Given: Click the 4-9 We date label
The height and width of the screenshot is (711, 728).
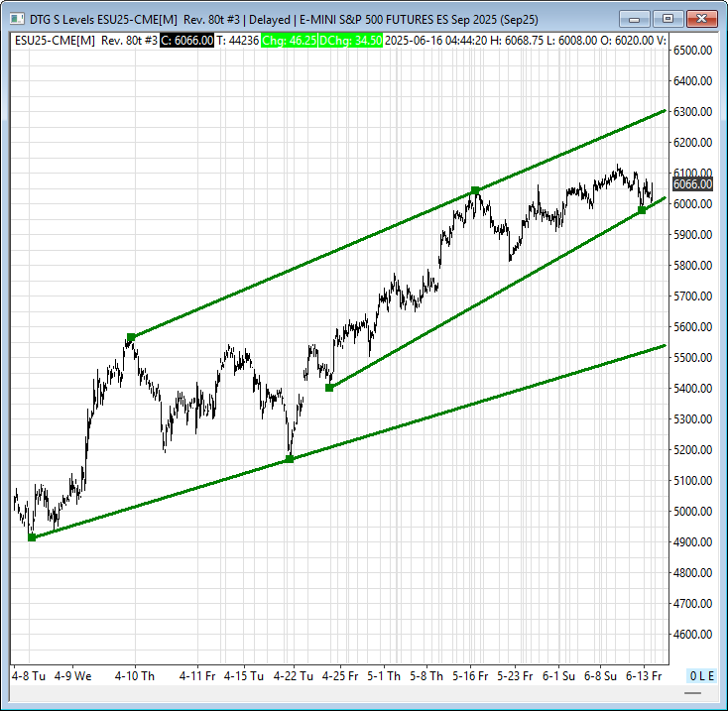Looking at the screenshot, I should pos(72,675).
